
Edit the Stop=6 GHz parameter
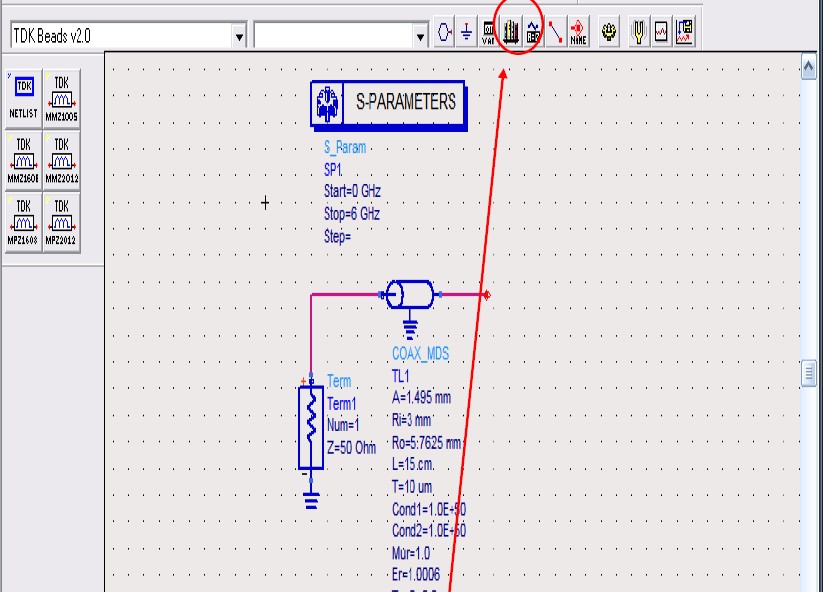click(x=352, y=214)
